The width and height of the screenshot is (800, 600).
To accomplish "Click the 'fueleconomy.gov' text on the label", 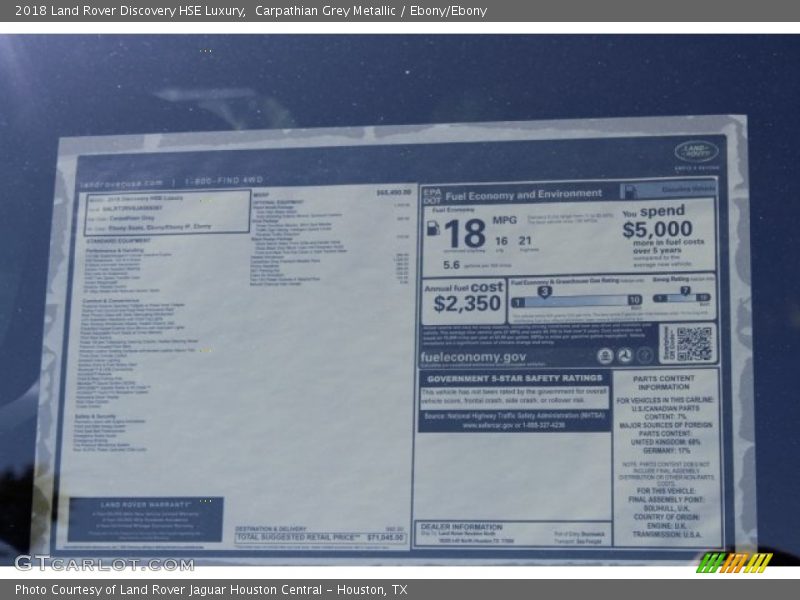I will click(473, 357).
